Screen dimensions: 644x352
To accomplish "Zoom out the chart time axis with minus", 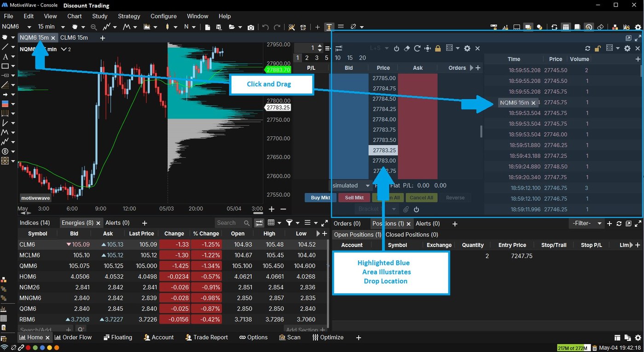I will click(x=283, y=209).
